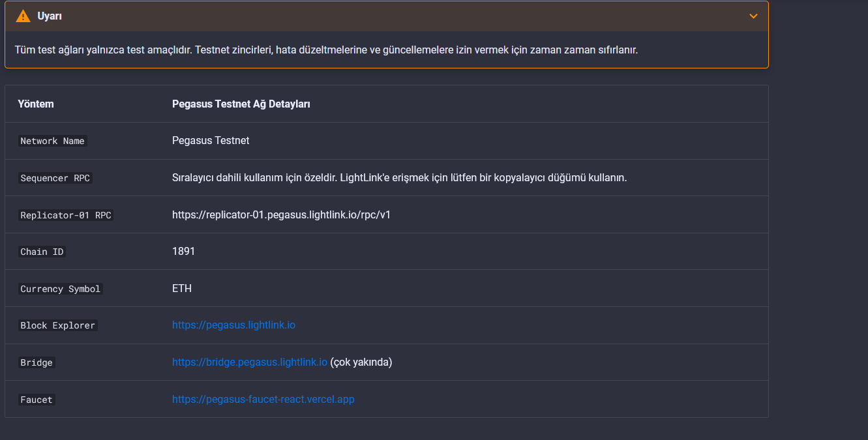The image size is (868, 440).
Task: Click the Uyarı heading text
Action: [50, 16]
